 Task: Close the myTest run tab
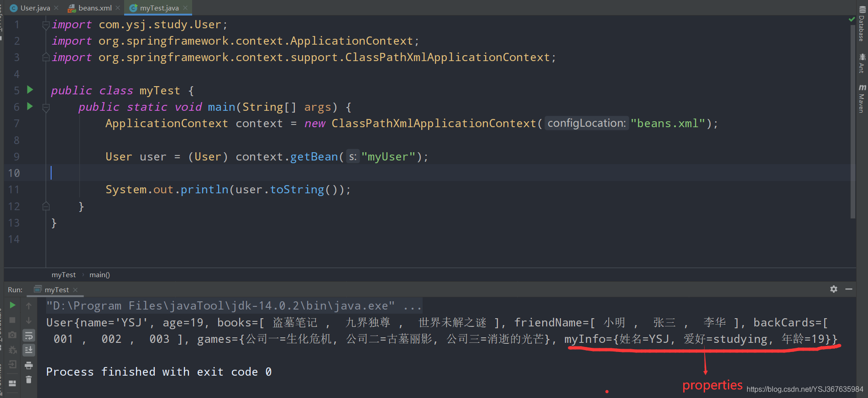coord(75,290)
